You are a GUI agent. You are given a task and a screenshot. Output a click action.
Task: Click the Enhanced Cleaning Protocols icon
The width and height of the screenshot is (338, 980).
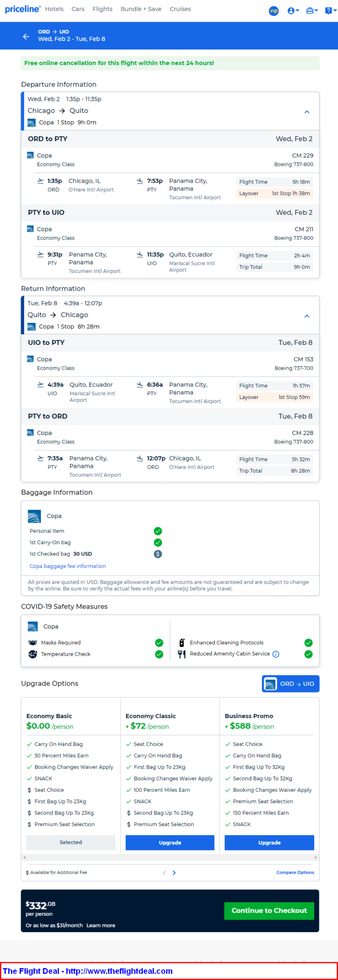pyautogui.click(x=182, y=643)
